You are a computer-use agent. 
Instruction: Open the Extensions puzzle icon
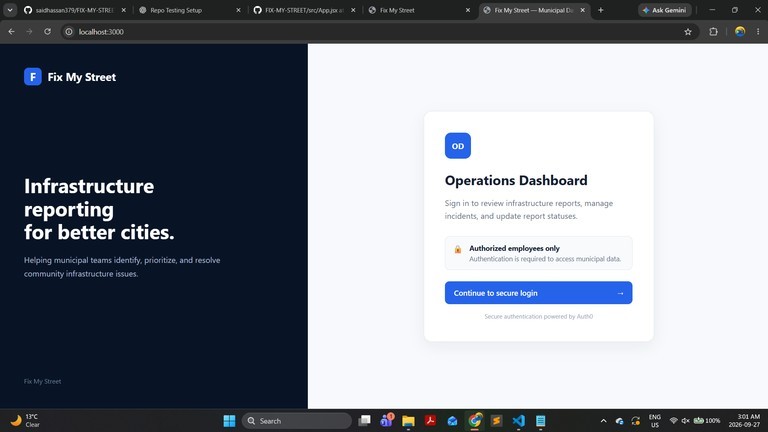tap(713, 32)
